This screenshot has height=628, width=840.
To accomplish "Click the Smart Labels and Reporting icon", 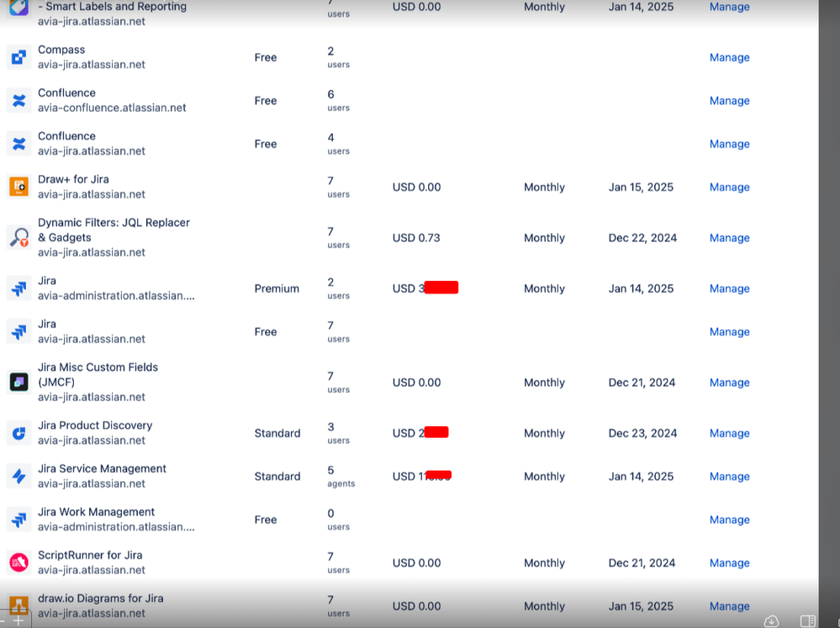I will click(x=18, y=8).
